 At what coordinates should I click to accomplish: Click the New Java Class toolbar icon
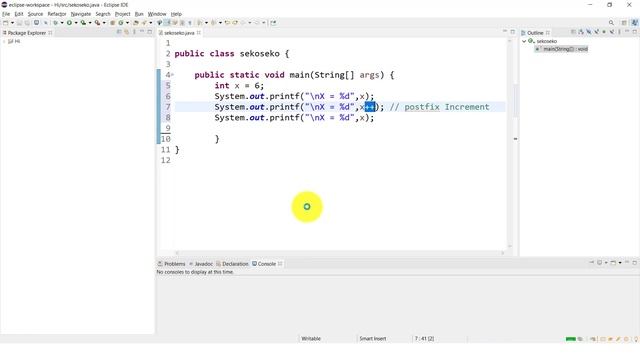[x=120, y=23]
